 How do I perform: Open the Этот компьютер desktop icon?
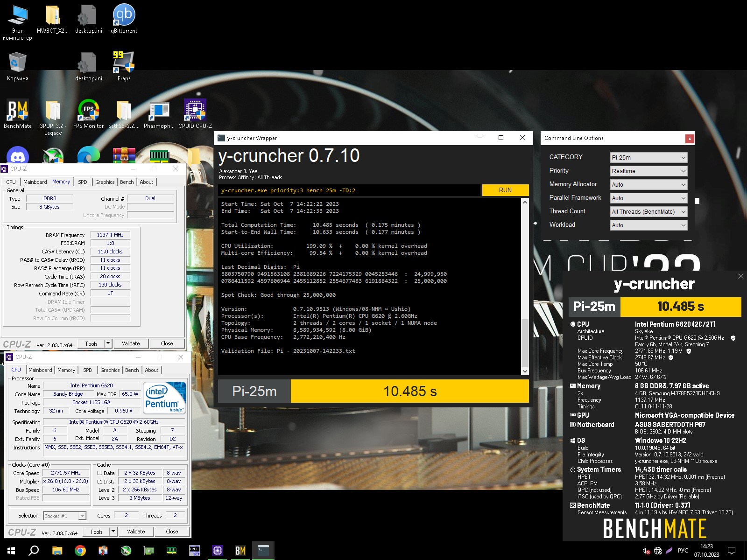17,22
